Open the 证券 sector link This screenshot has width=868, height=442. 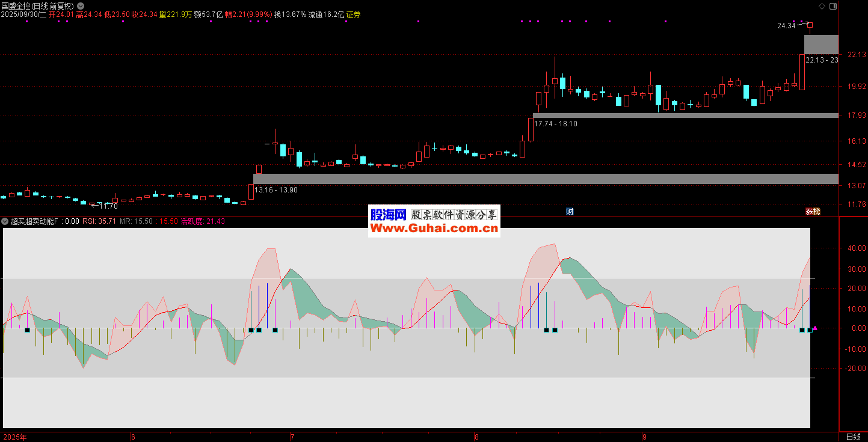point(353,14)
